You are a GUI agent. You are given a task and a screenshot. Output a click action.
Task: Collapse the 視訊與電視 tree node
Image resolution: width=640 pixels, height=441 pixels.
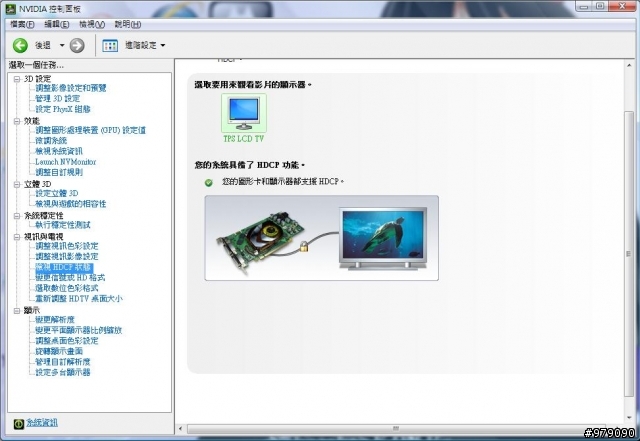point(17,237)
